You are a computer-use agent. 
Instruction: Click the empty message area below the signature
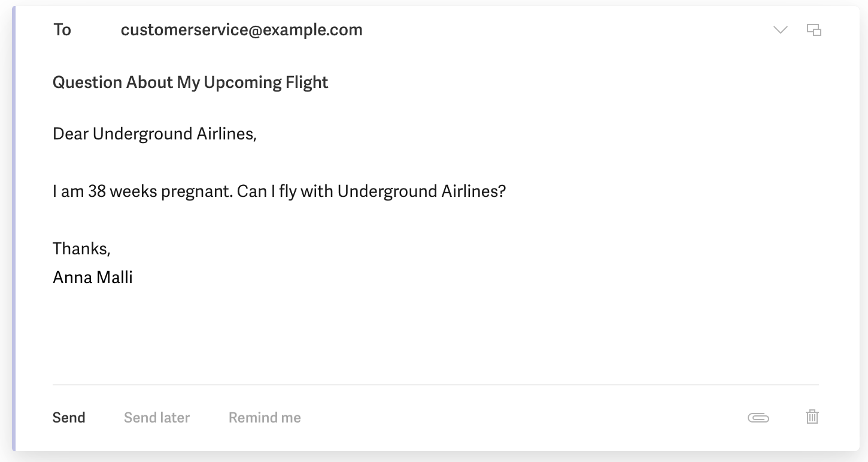coord(419,335)
